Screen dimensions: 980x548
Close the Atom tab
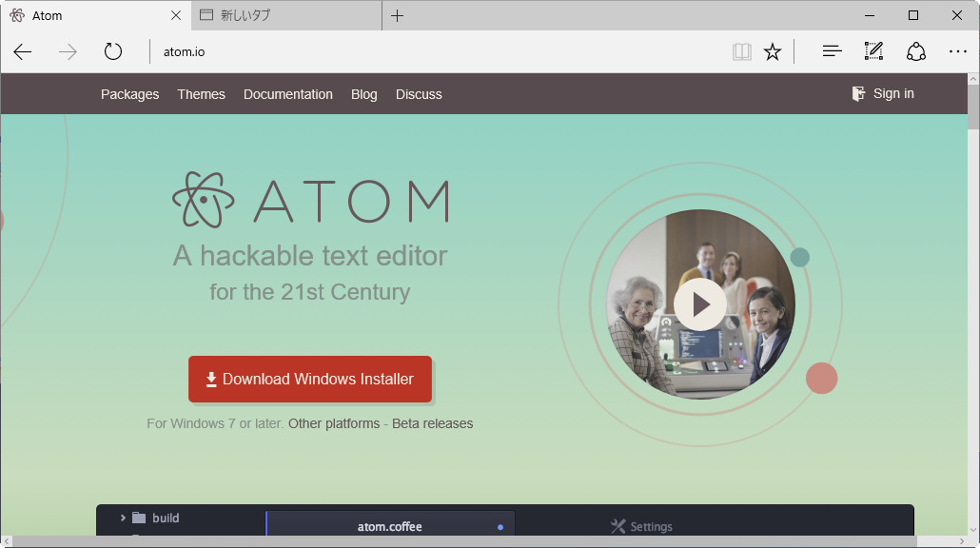(176, 15)
